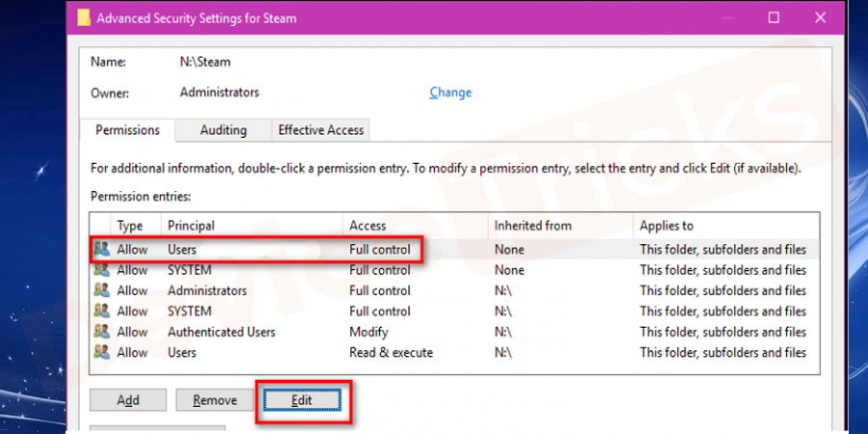The width and height of the screenshot is (868, 434).
Task: Select the Authenticated Users Modify entry
Action: click(221, 332)
